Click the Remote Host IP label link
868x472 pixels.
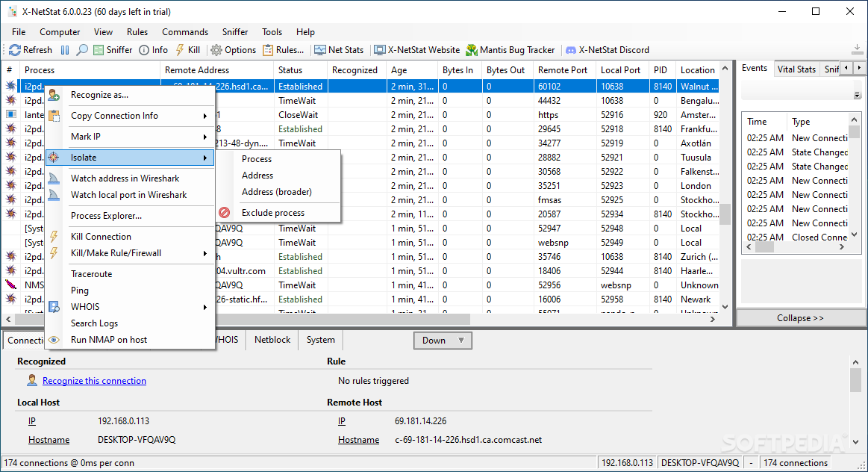pos(342,421)
